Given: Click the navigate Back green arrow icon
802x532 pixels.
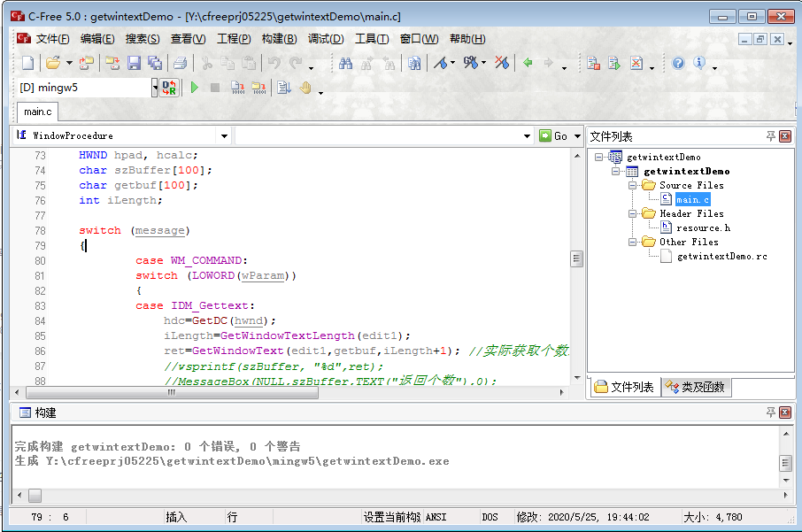Looking at the screenshot, I should point(527,64).
